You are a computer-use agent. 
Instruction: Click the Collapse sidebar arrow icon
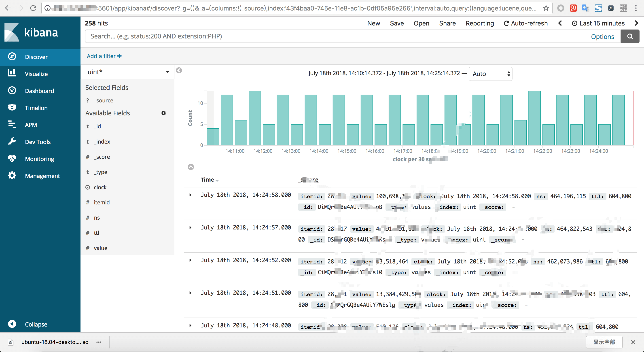tap(12, 324)
